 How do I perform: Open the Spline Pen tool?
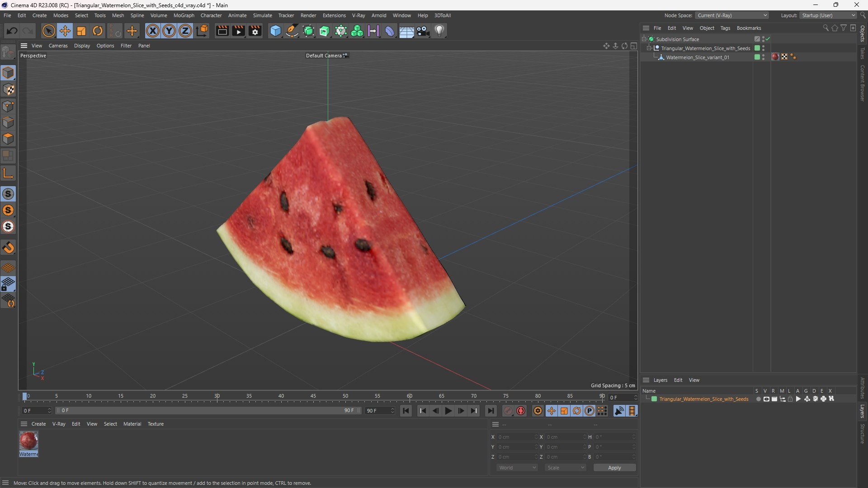(x=292, y=31)
